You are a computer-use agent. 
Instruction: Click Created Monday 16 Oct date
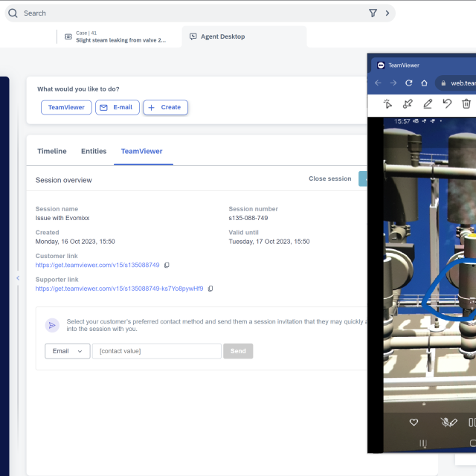[75, 242]
